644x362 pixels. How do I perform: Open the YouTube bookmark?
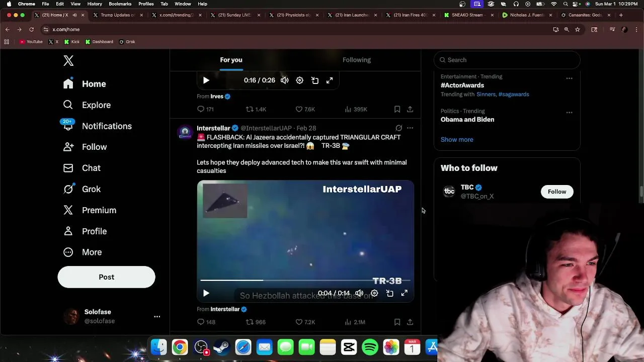tap(31, 42)
